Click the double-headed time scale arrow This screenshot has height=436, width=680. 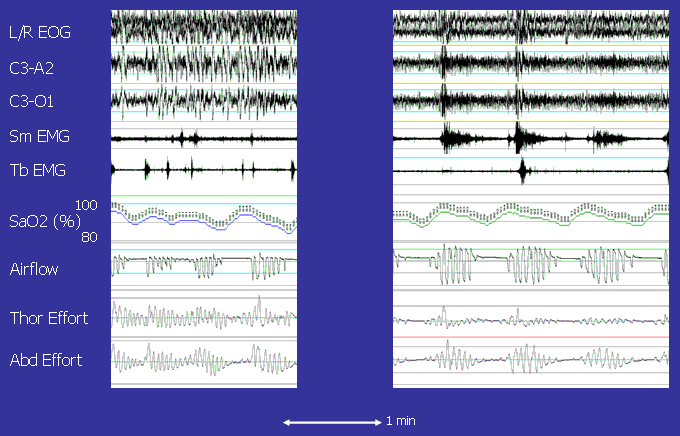(x=331, y=421)
